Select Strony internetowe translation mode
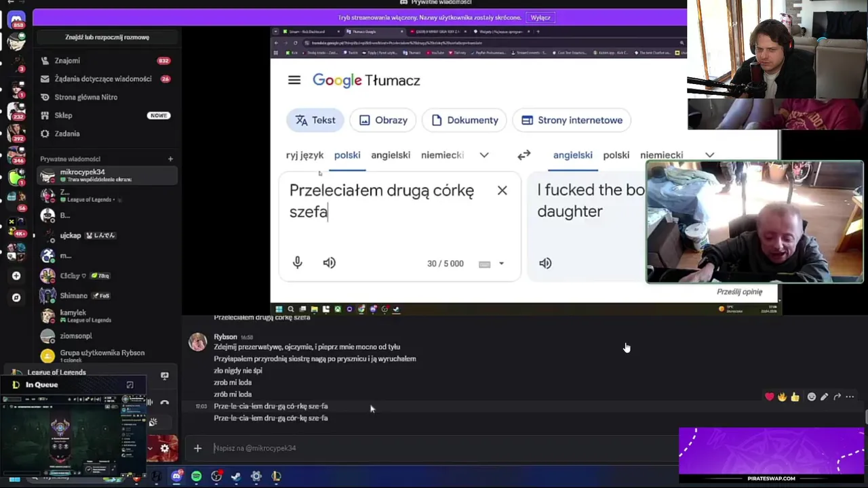 click(x=572, y=120)
